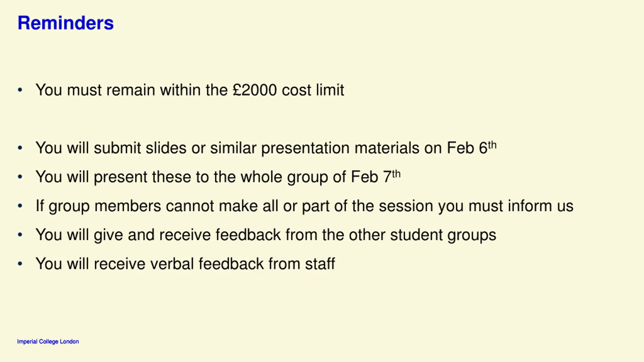This screenshot has height=362, width=644.
Task: Click the word '£2000' in first bullet
Action: 255,90
